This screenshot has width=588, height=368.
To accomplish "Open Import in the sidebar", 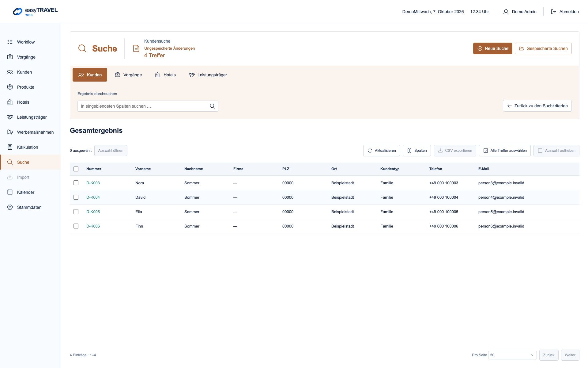I will [x=31, y=177].
